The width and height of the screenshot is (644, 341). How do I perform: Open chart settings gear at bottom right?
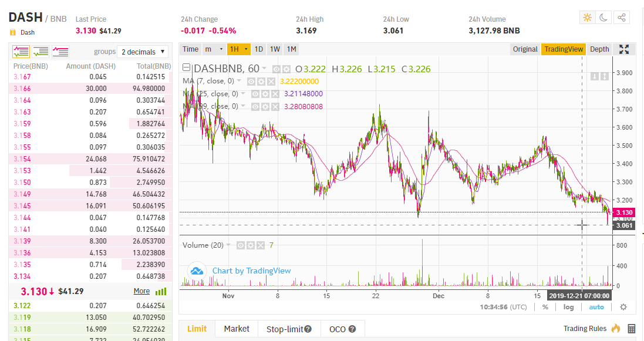[623, 307]
